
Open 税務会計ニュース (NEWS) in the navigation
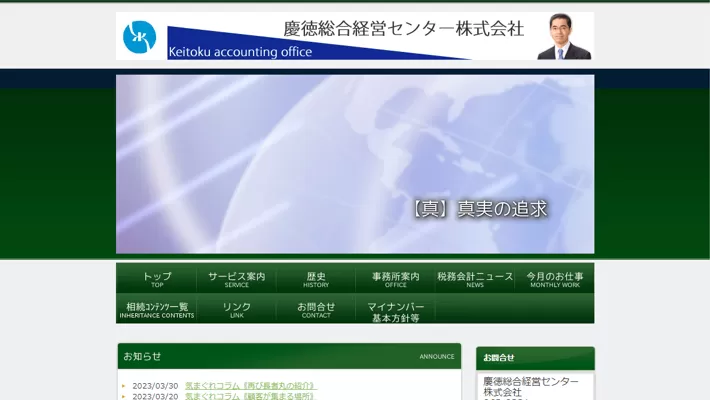475,279
